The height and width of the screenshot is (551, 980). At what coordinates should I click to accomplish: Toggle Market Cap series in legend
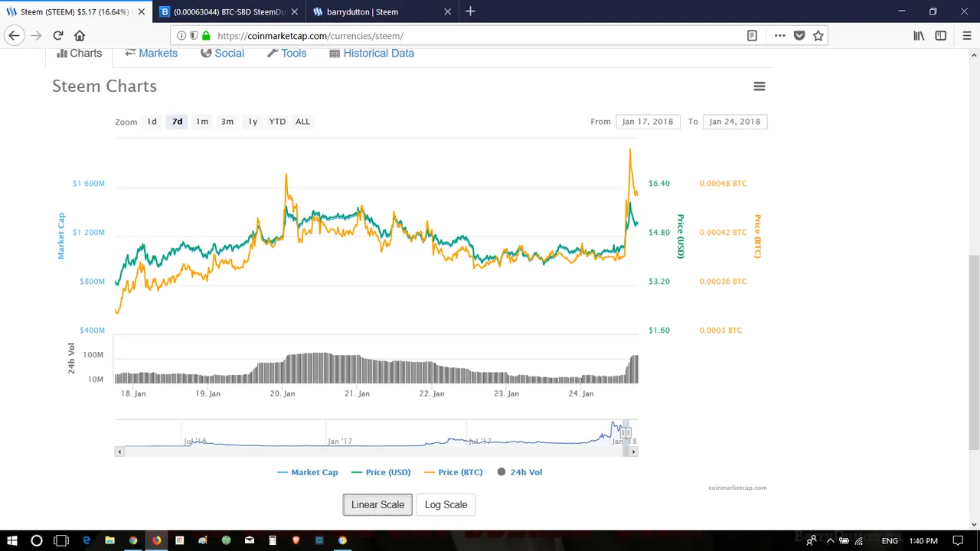pyautogui.click(x=308, y=472)
